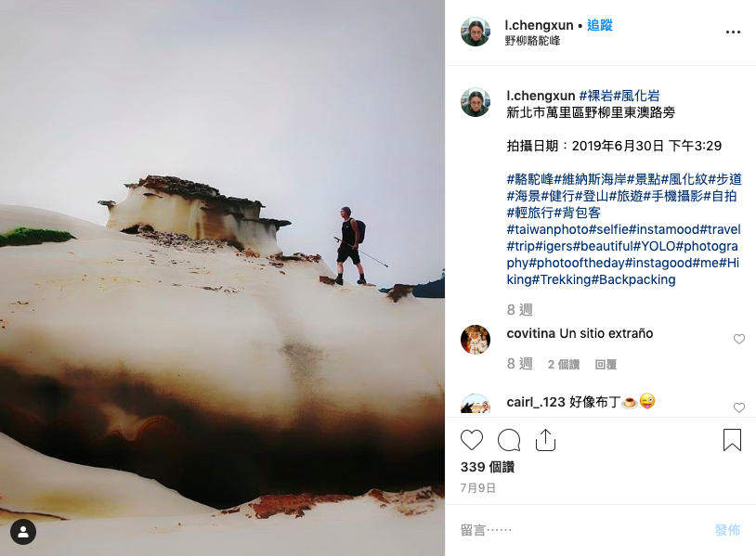The image size is (756, 556).
Task: Open the three-dot more options menu
Action: pos(733,32)
